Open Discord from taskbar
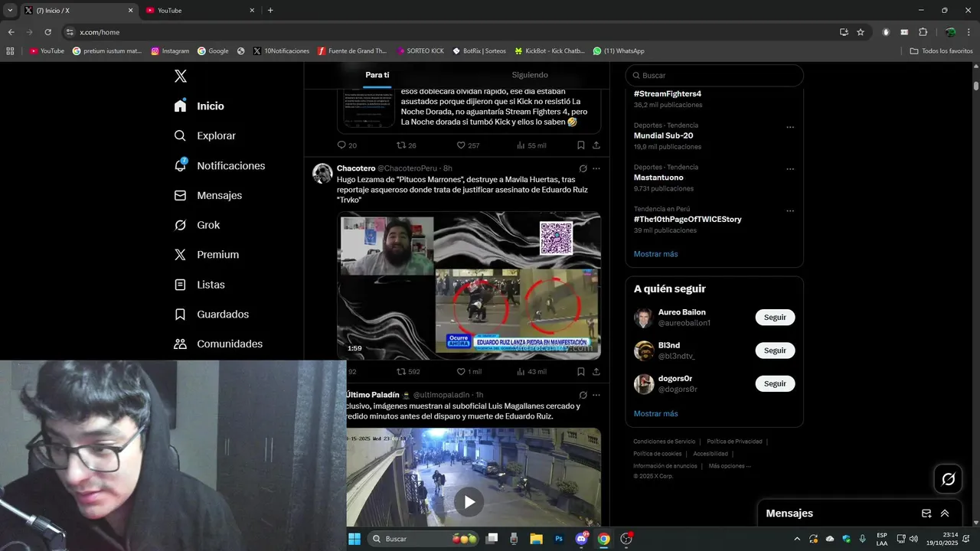Viewport: 980px width, 551px height. (x=581, y=539)
